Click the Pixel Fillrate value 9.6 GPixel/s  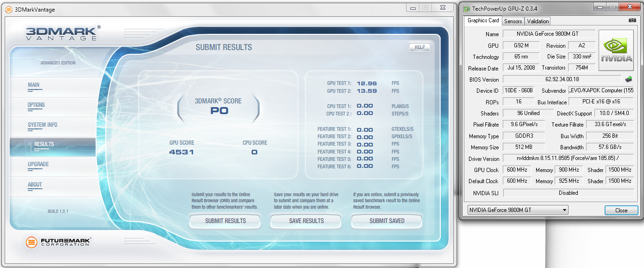point(524,124)
